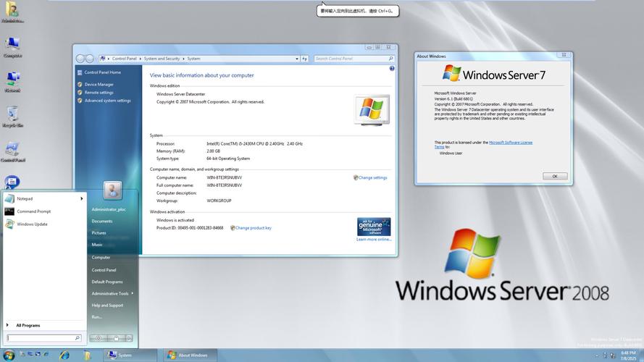Open Default Programs from Start menu
The width and height of the screenshot is (644, 362).
106,282
